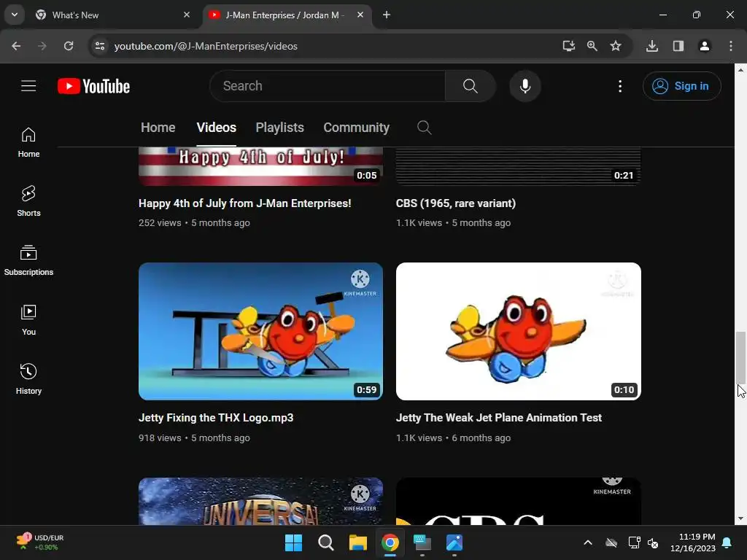Expand the tab search dropdown
The width and height of the screenshot is (747, 560).
pyautogui.click(x=15, y=15)
